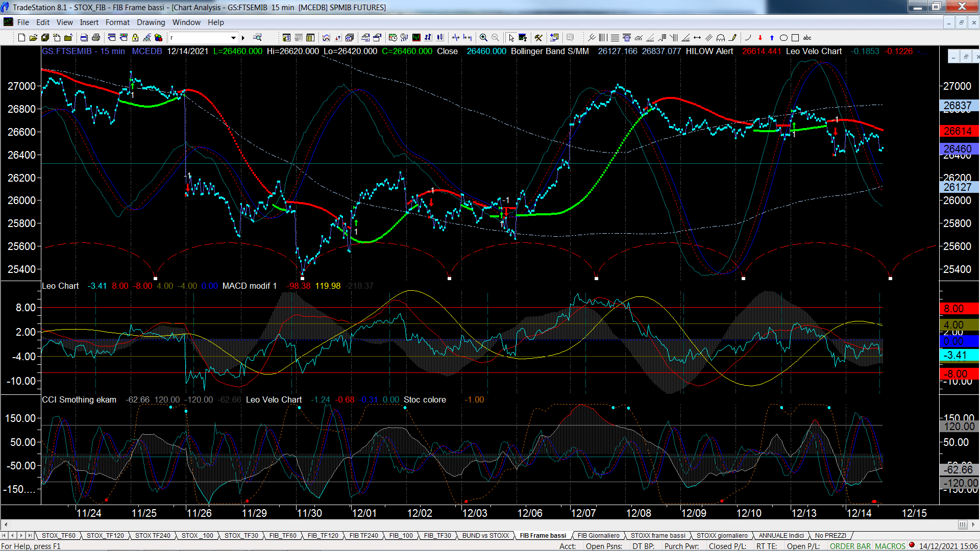980x551 pixels.
Task: Click the Open folder toolbar icon
Action: click(33, 38)
